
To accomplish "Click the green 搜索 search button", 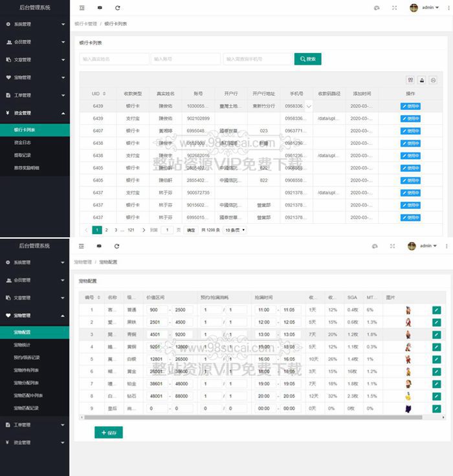I will 307,59.
